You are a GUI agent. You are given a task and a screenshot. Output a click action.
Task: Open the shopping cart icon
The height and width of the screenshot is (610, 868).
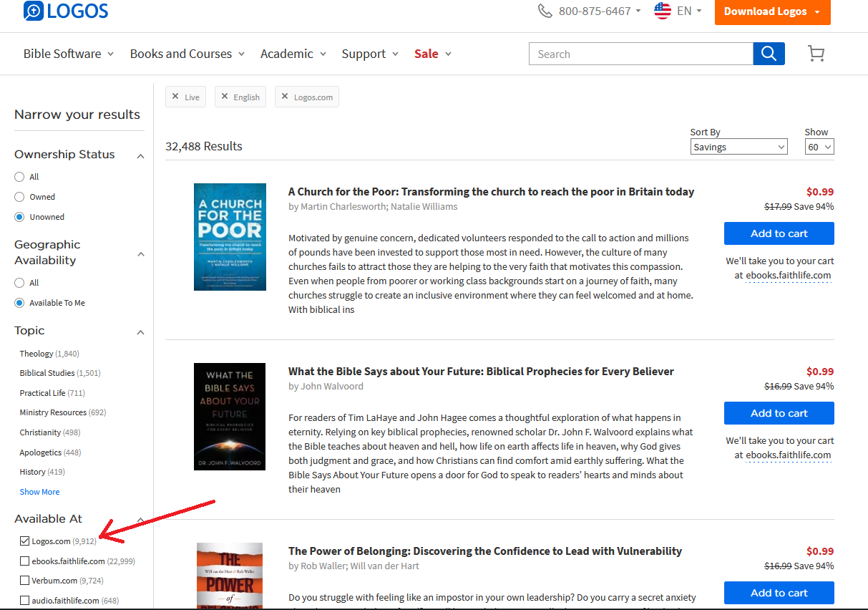pyautogui.click(x=816, y=54)
